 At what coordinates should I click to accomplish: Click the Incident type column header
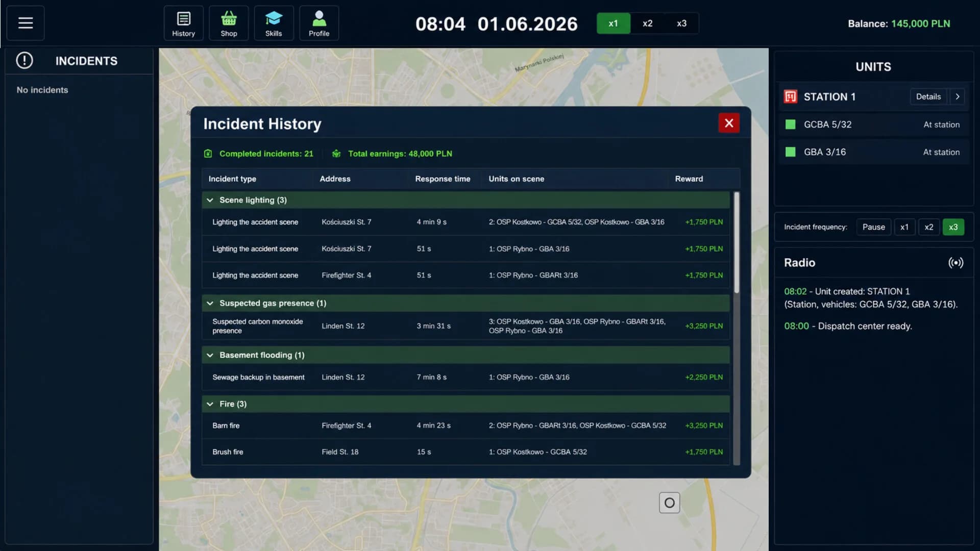[232, 179]
